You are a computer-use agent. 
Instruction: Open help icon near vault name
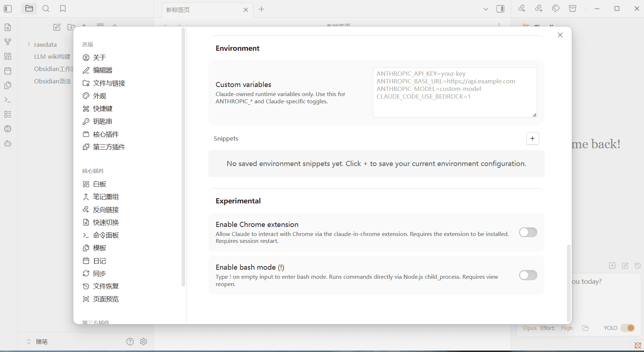coord(130,341)
